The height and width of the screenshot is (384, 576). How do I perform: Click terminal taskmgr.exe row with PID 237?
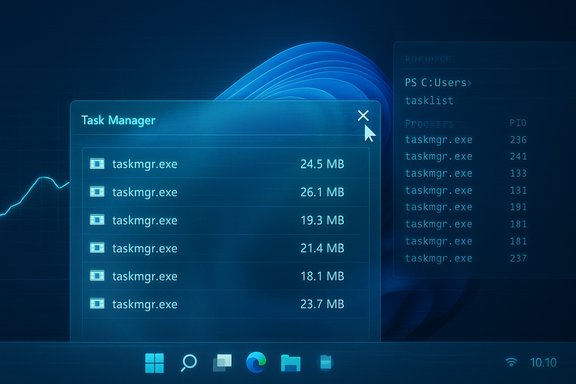[x=466, y=258]
